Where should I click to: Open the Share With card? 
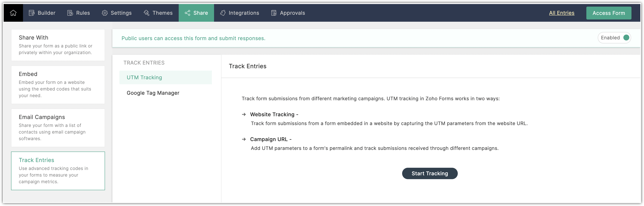point(58,45)
